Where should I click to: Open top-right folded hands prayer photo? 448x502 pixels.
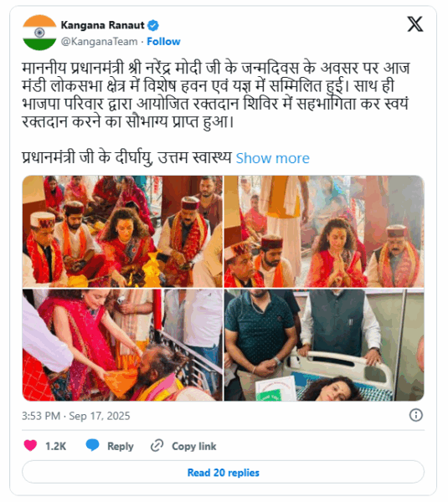click(324, 232)
